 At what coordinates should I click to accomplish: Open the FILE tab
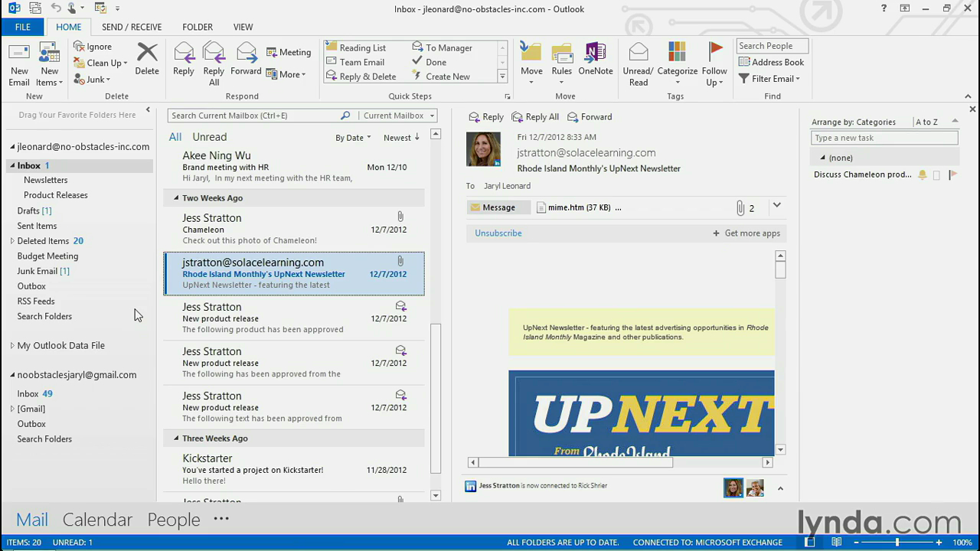23,27
